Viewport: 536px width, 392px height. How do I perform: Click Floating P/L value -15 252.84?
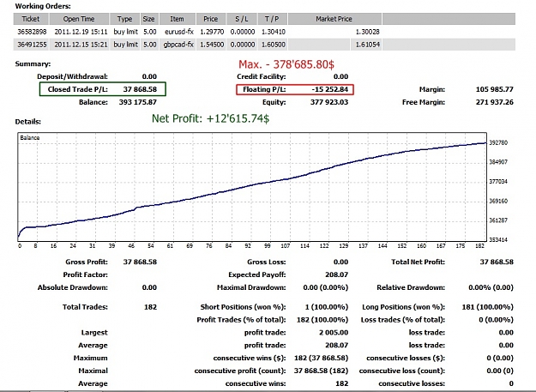(x=330, y=89)
